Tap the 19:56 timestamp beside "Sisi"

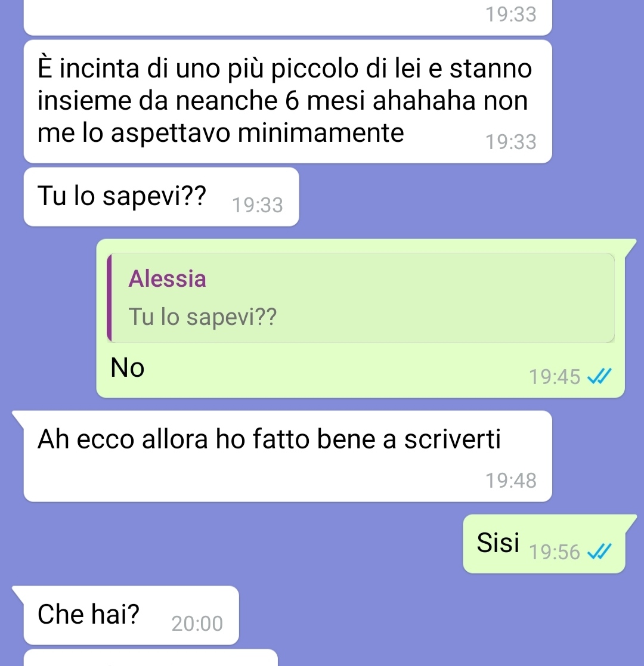(555, 552)
